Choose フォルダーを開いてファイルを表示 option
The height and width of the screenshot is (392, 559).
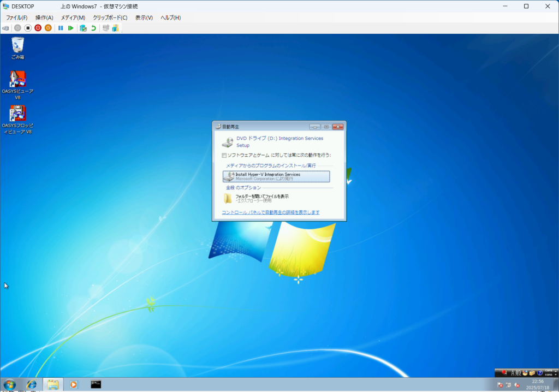(x=276, y=198)
